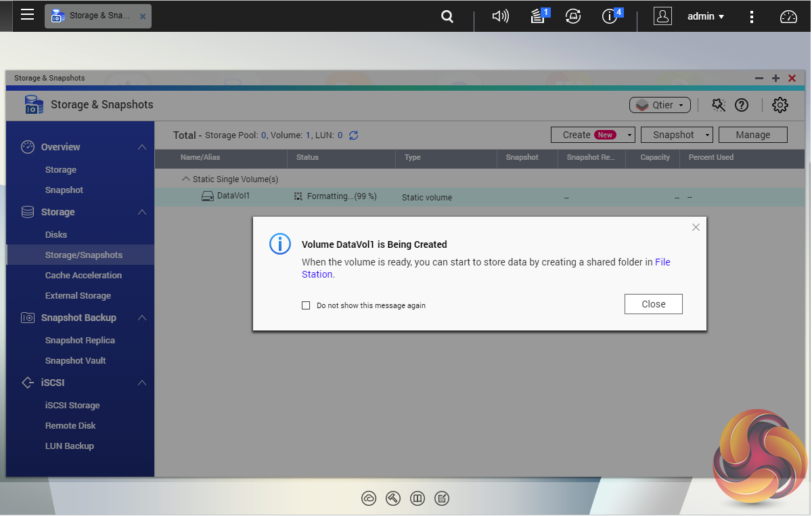The height and width of the screenshot is (516, 812).
Task: Open the File Station link
Action: click(x=662, y=262)
